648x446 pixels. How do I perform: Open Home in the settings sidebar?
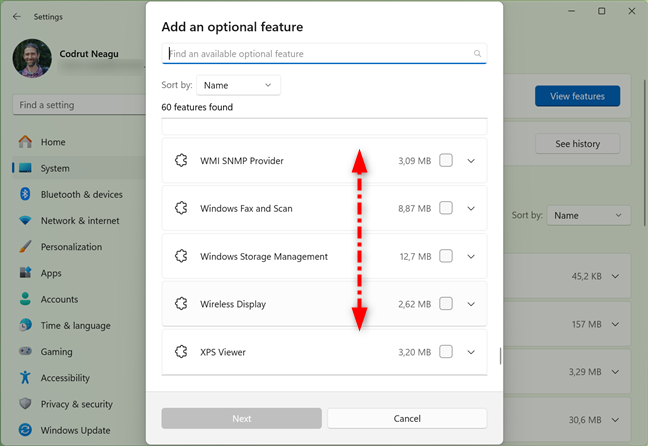tap(79, 142)
